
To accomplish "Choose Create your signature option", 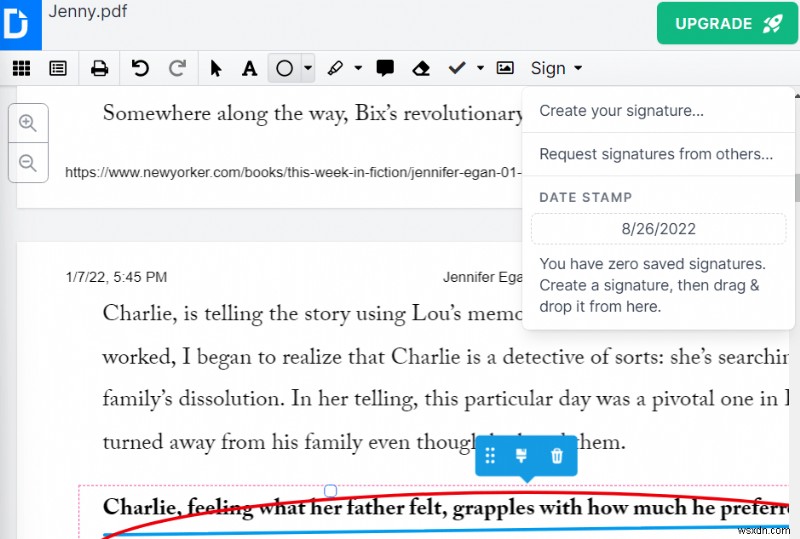I will tap(621, 111).
